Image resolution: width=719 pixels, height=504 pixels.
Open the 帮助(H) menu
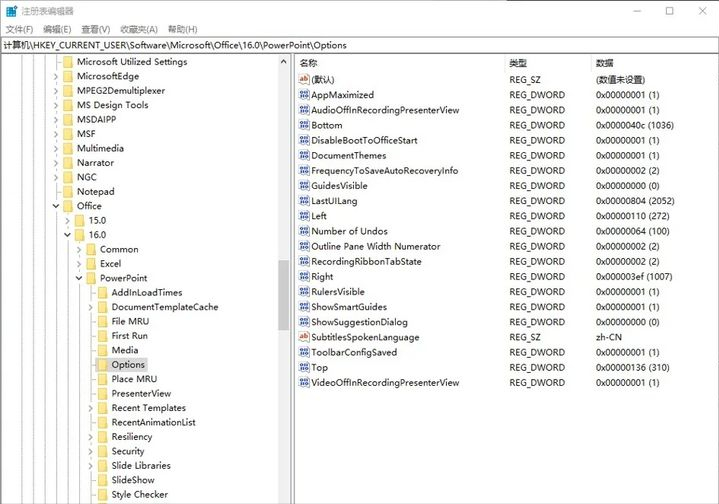coord(183,29)
